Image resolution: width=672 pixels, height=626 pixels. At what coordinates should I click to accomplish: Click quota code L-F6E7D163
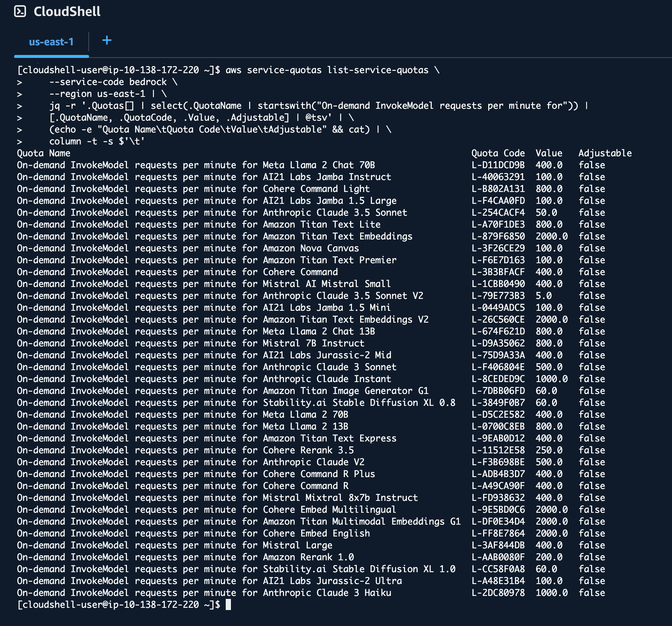(x=498, y=260)
